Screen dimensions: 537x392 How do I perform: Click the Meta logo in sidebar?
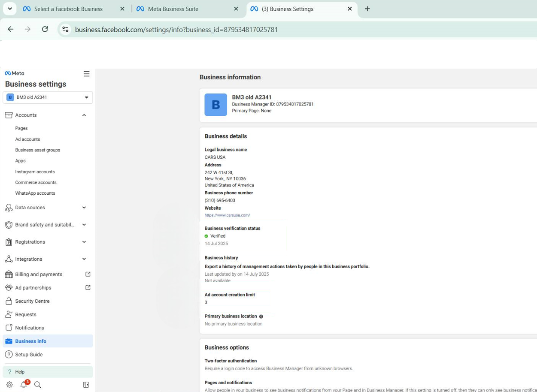15,73
